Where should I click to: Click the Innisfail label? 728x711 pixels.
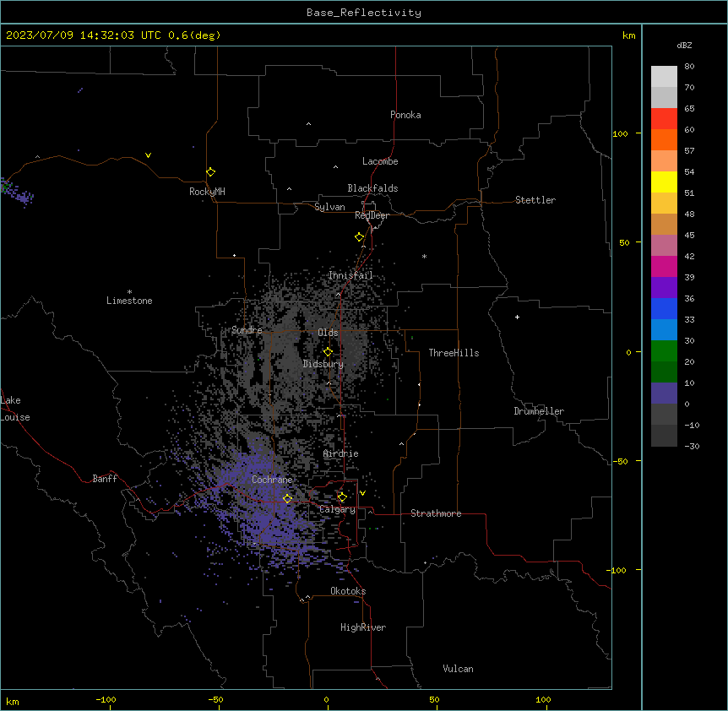(x=350, y=275)
